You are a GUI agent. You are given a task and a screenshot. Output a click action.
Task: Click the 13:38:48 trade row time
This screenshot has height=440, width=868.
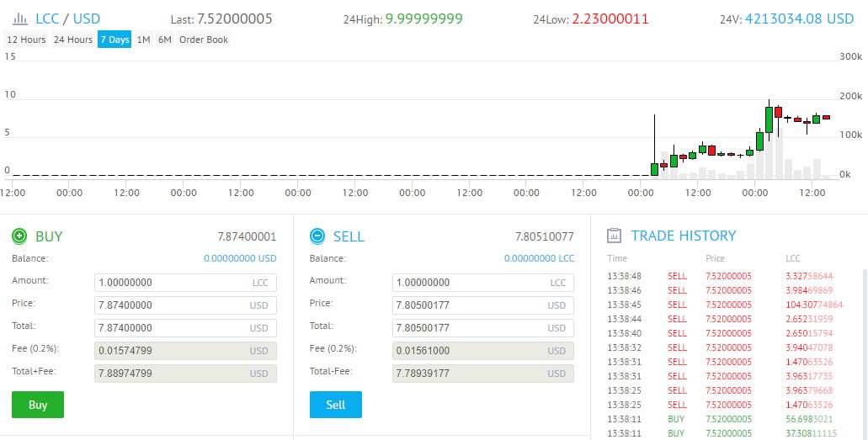point(625,276)
